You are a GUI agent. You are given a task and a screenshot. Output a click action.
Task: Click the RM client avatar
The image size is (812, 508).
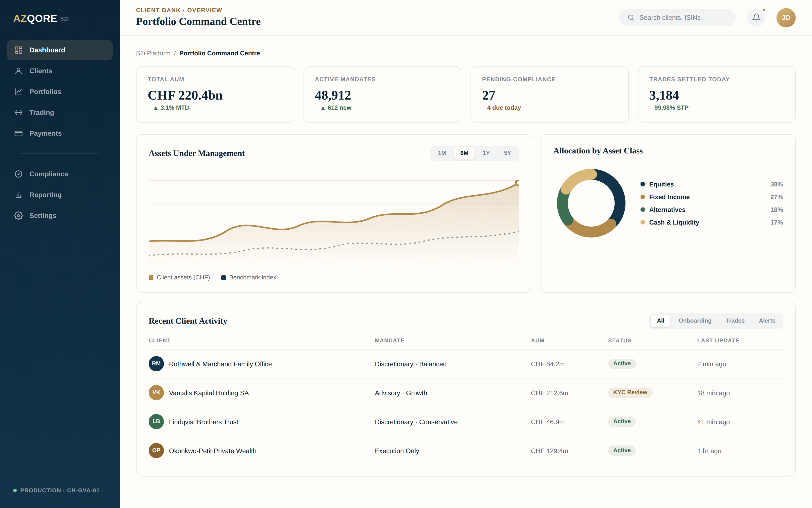pyautogui.click(x=156, y=363)
